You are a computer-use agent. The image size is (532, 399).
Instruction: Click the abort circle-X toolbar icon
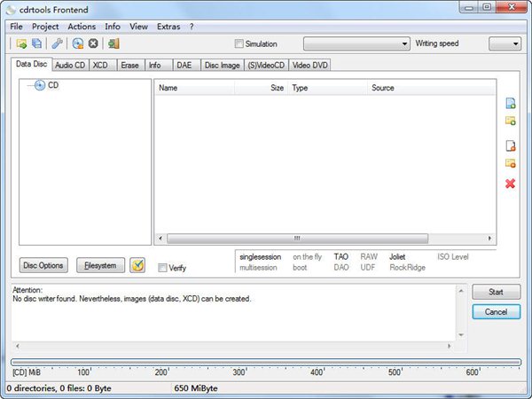(93, 43)
